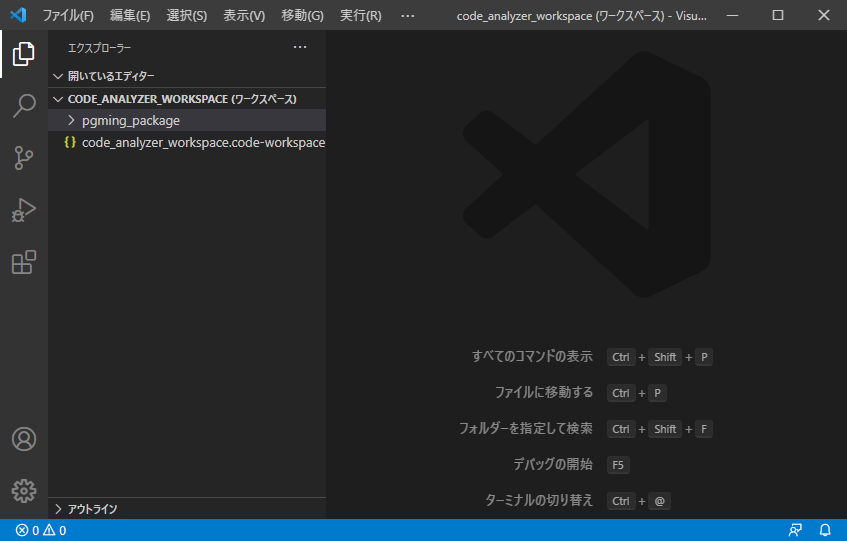Open Explorer panel more actions ellipsis
Image resolution: width=847 pixels, height=541 pixels.
click(x=300, y=48)
